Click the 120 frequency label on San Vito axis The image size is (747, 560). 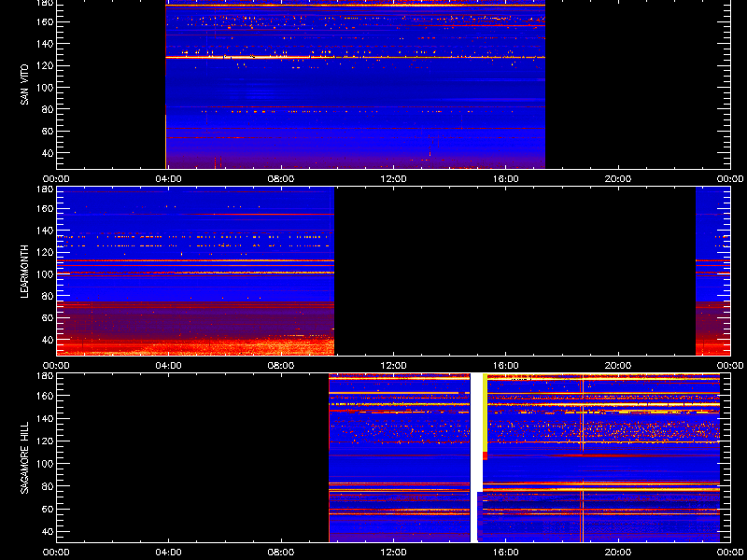(45, 65)
